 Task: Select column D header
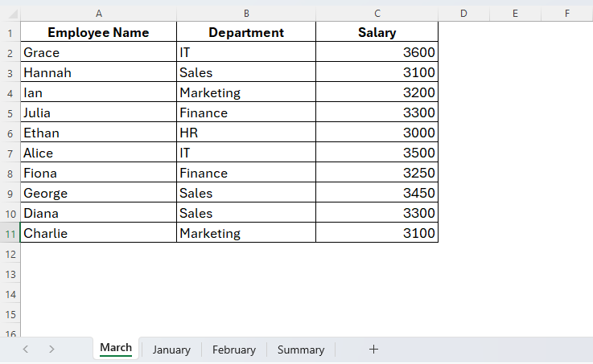tap(463, 14)
